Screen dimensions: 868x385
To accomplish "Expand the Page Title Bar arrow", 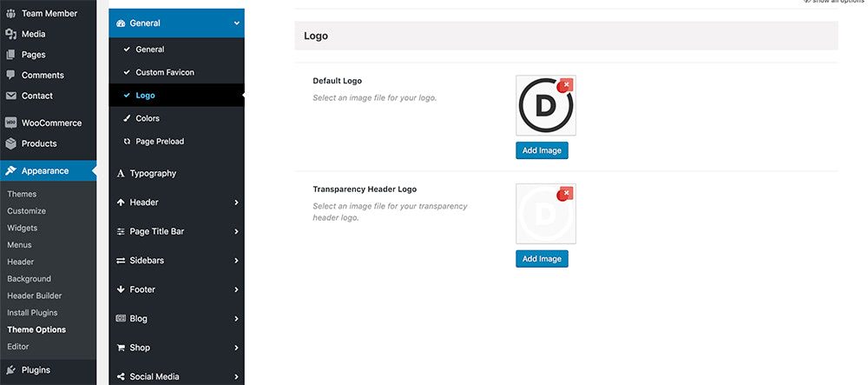I will (236, 231).
